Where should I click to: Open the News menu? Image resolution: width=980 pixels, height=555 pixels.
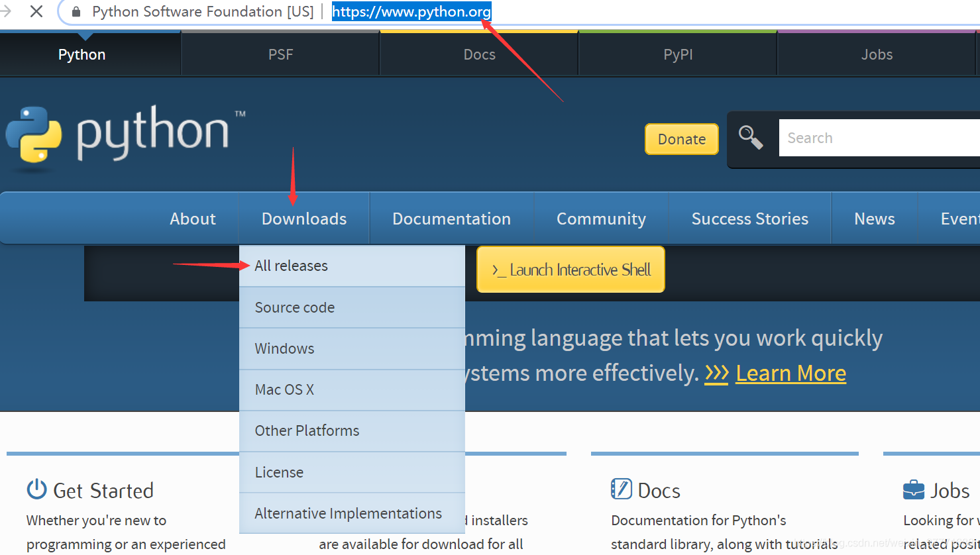(875, 219)
